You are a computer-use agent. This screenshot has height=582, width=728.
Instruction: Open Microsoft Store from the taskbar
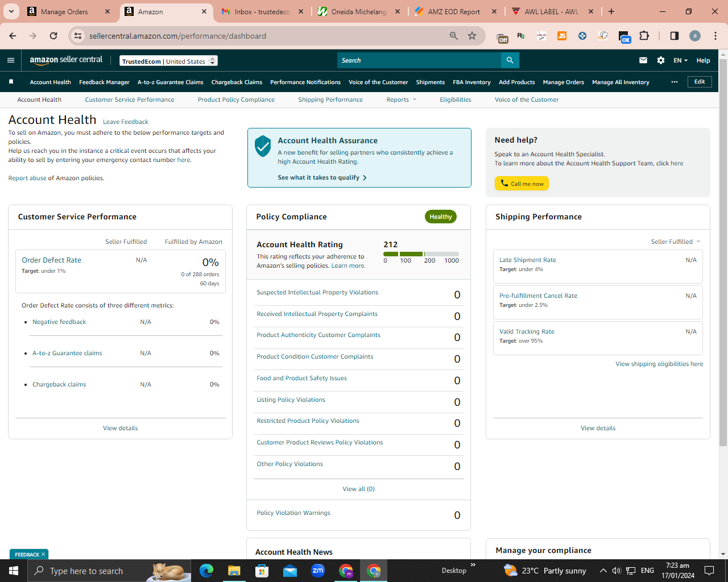[x=262, y=571]
